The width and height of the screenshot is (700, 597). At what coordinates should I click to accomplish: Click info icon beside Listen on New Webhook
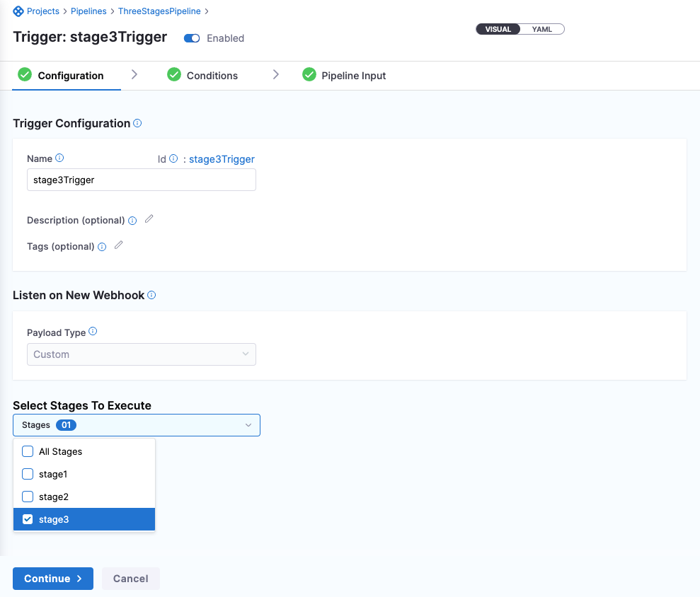click(x=151, y=295)
